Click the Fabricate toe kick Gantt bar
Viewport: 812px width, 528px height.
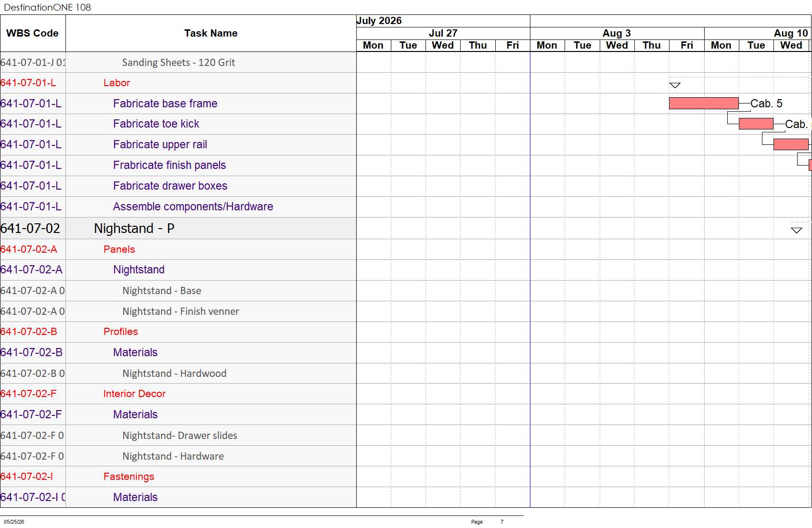click(x=756, y=124)
